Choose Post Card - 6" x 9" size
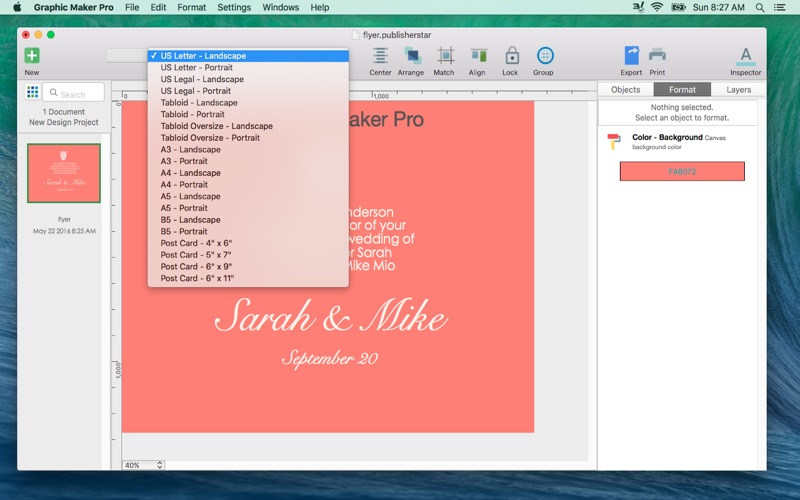 coord(248,267)
